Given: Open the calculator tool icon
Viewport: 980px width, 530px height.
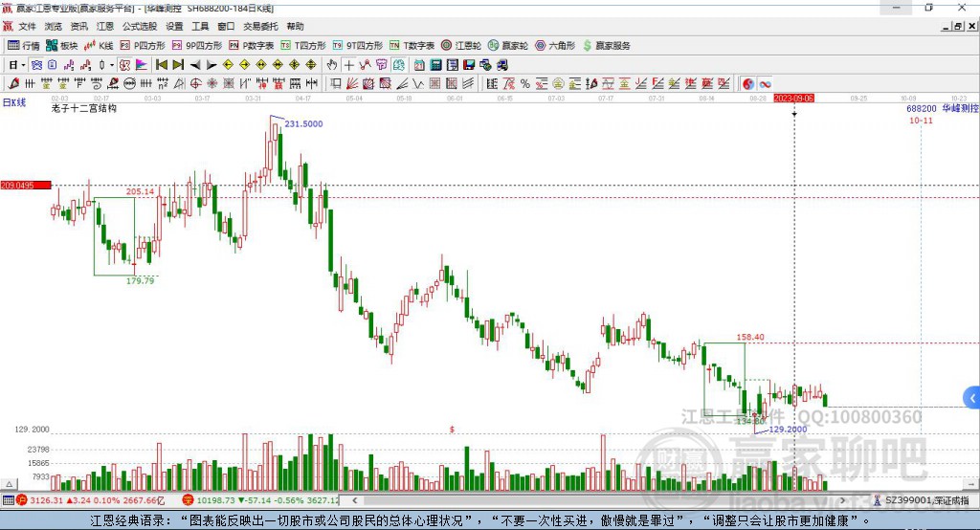Looking at the screenshot, I should pyautogui.click(x=435, y=65).
